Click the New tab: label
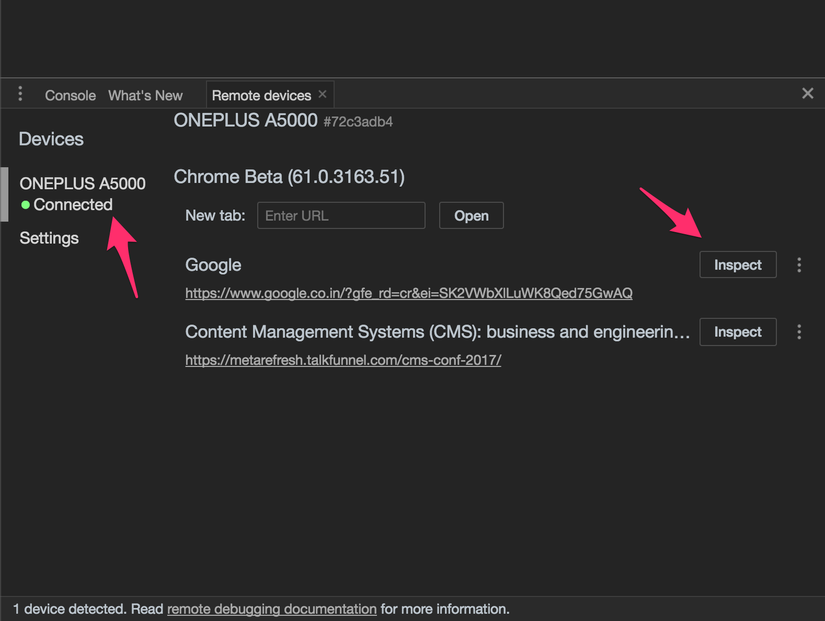 tap(215, 216)
